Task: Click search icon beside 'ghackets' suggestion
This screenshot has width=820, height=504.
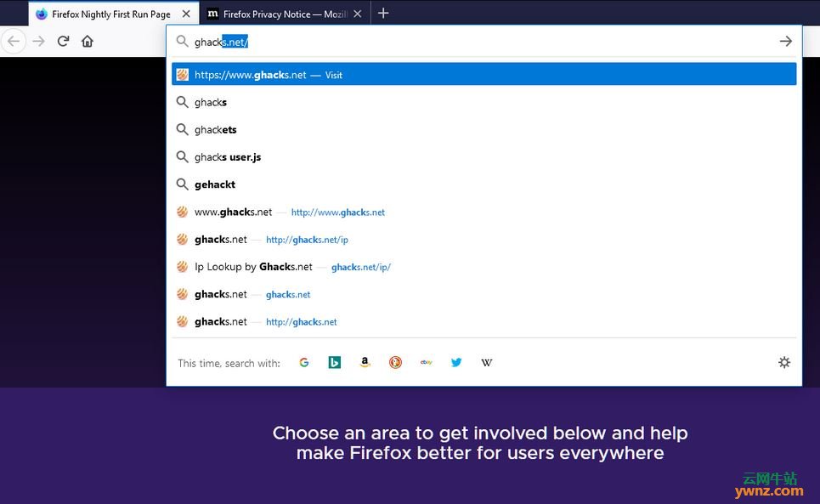Action: [182, 129]
